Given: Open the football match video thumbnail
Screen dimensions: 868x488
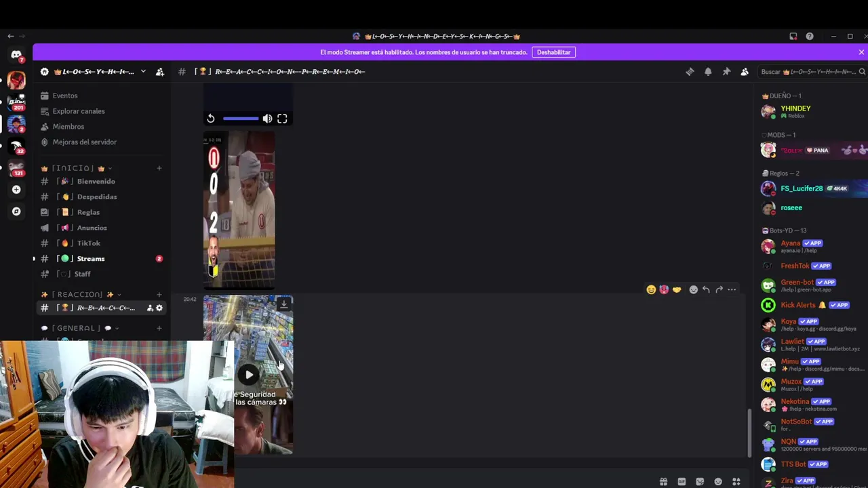Looking at the screenshot, I should (239, 210).
